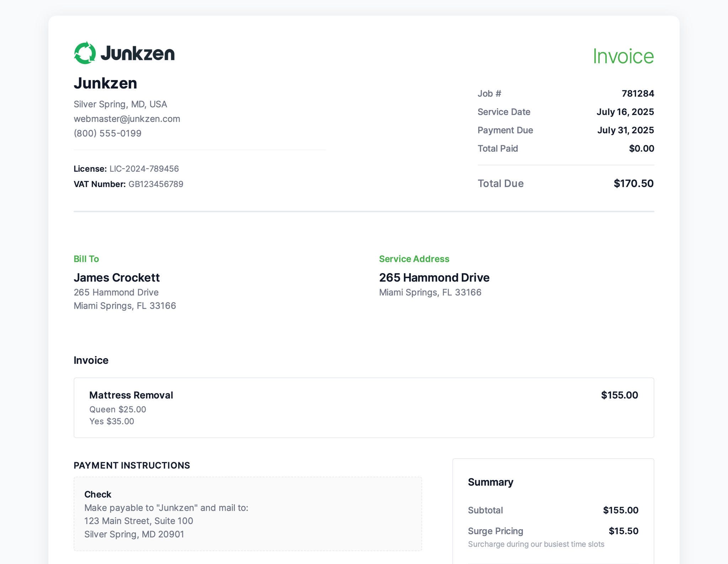The width and height of the screenshot is (728, 564).
Task: Select the job number 781284
Action: pos(638,94)
